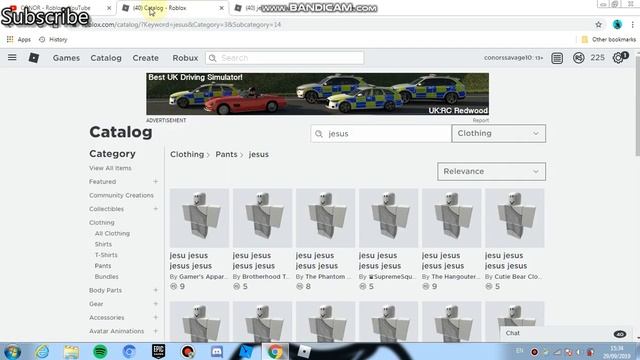
Task: Open creator Cutie Bear Clo... link
Action: point(518,277)
